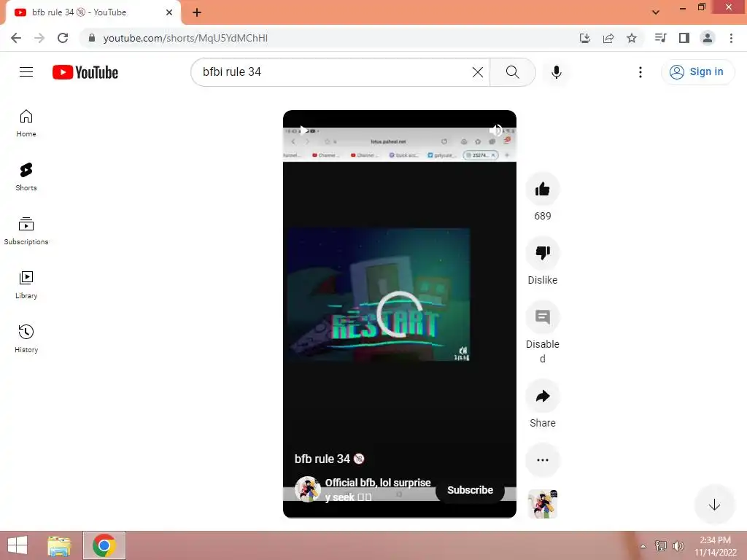Open more actions ellipsis beside video

point(542,460)
